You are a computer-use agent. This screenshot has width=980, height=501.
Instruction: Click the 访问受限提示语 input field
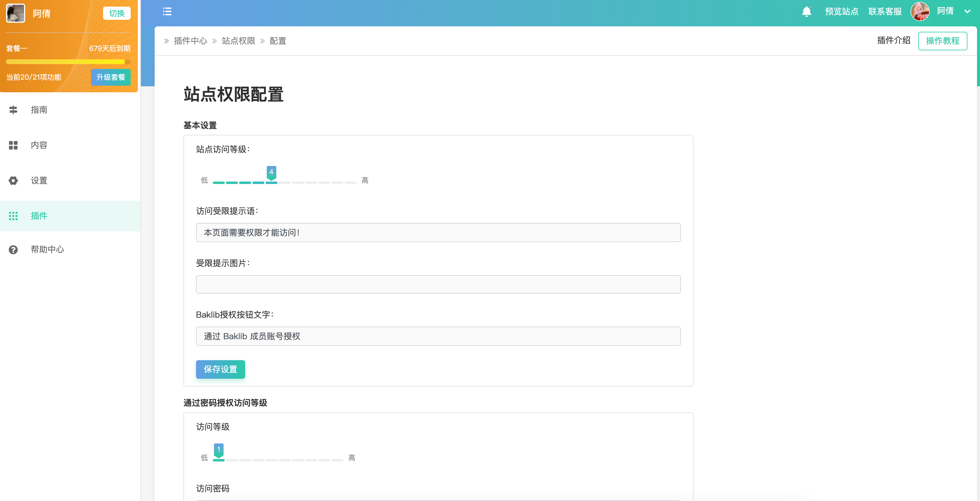pos(438,233)
